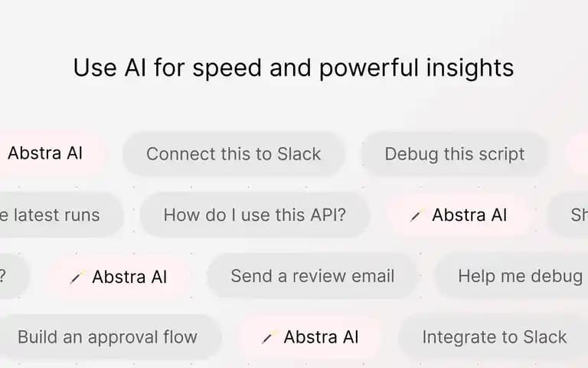
Task: Click the Abstra AI label in bottom row
Action: tap(321, 337)
